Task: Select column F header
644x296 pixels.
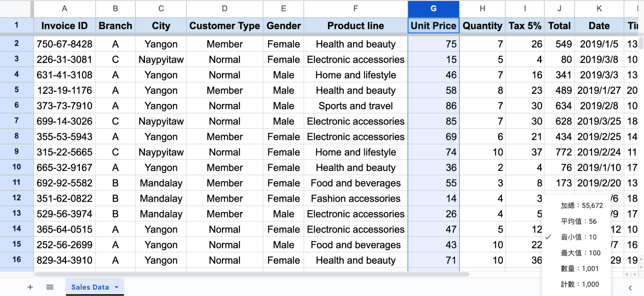Action: click(x=355, y=9)
